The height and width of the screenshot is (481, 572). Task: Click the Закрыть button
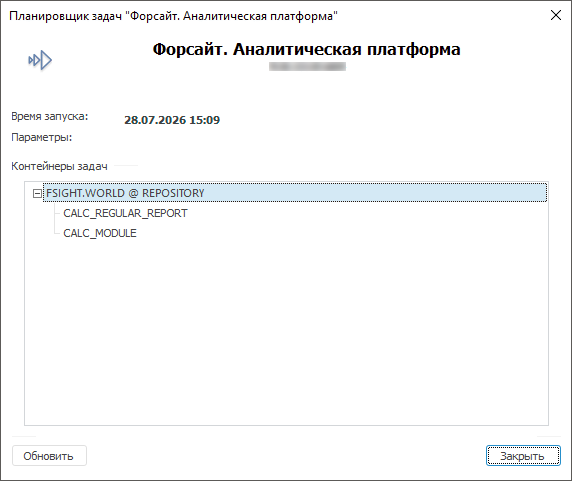(523, 455)
